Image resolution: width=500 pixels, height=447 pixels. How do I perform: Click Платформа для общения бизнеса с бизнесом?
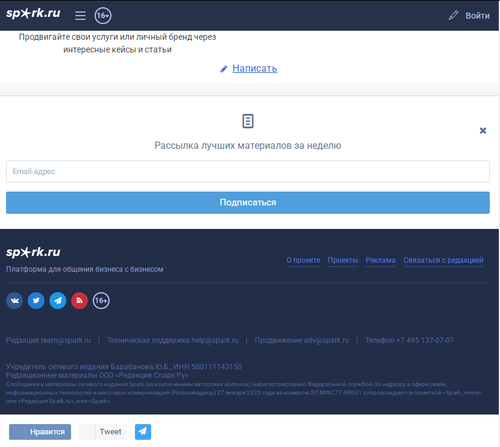click(x=85, y=269)
